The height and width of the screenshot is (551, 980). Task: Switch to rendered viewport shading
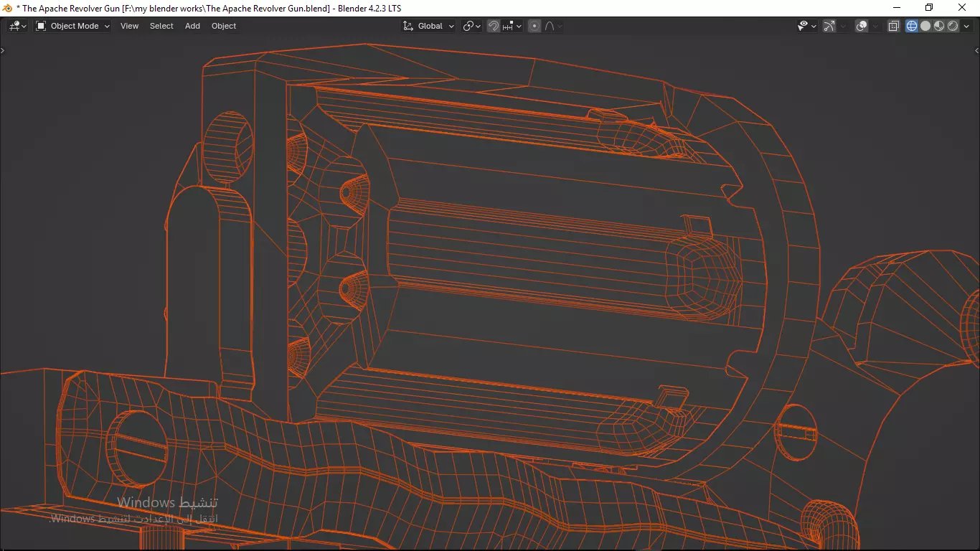coord(953,26)
